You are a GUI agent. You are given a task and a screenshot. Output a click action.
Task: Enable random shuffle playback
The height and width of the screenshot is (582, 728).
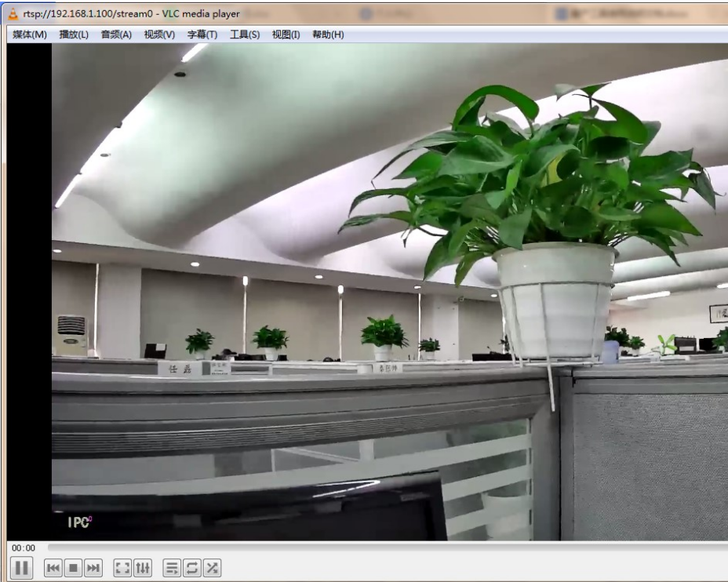click(211, 567)
